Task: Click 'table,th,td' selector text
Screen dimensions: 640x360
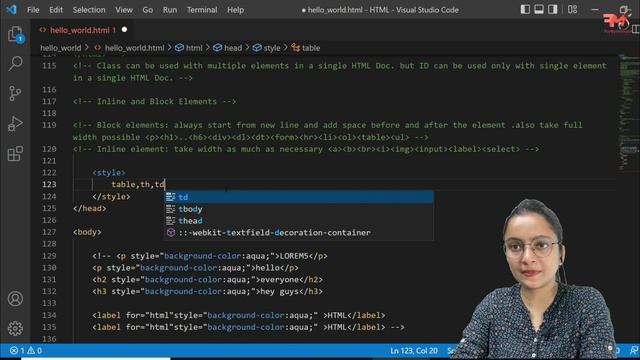Action: (x=138, y=184)
